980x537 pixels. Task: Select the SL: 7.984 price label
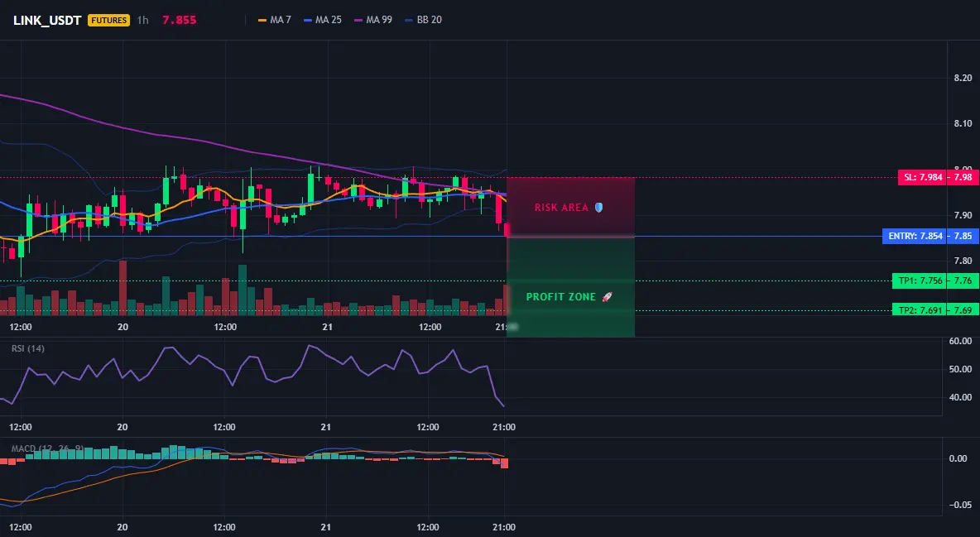click(x=922, y=178)
